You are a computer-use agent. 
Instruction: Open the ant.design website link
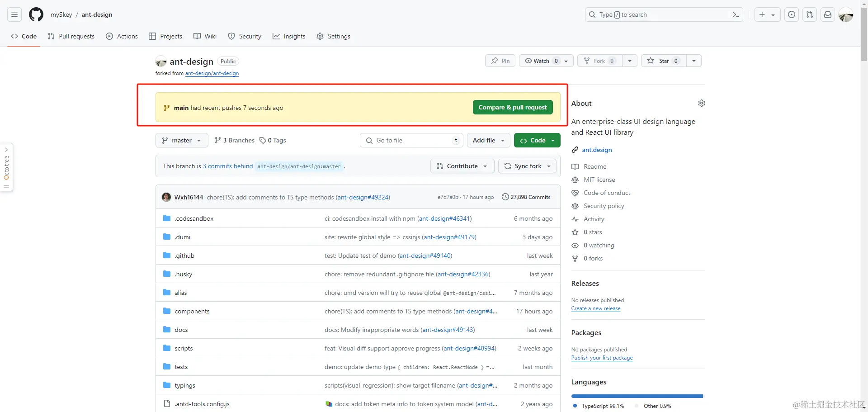pyautogui.click(x=597, y=150)
